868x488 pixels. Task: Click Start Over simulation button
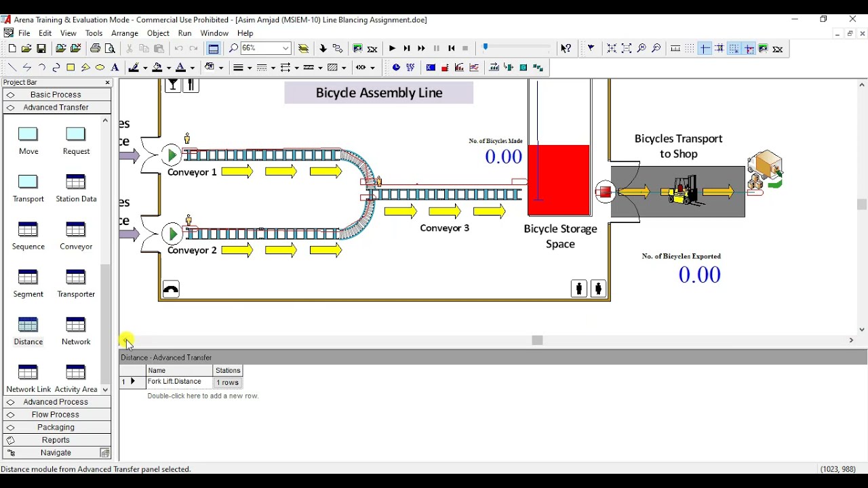click(451, 49)
